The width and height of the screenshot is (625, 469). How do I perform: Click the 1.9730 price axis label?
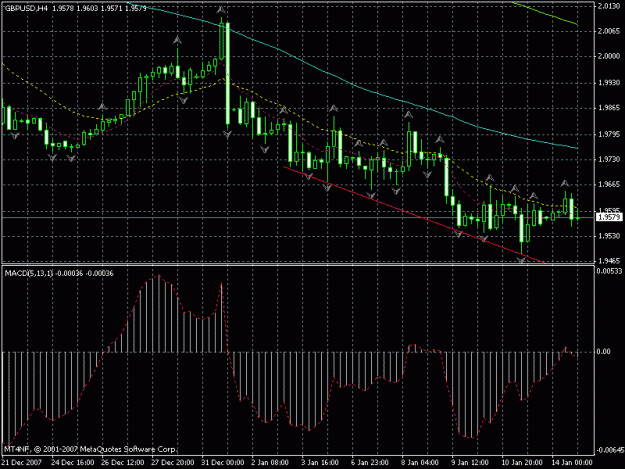609,159
